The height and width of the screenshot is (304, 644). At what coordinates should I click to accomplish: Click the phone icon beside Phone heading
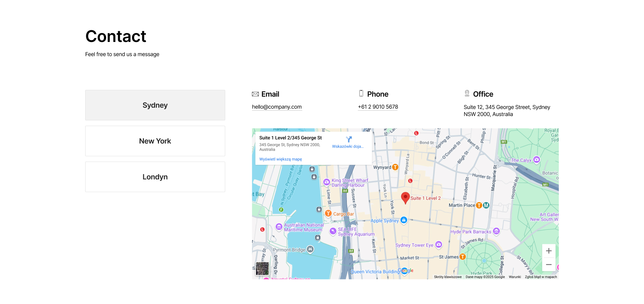click(361, 93)
